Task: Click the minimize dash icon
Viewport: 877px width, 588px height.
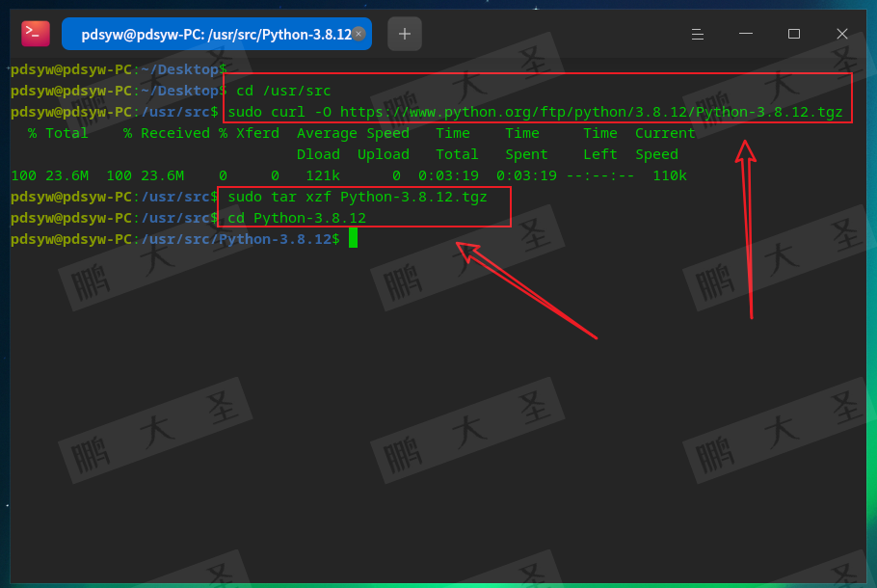Action: pyautogui.click(x=745, y=33)
